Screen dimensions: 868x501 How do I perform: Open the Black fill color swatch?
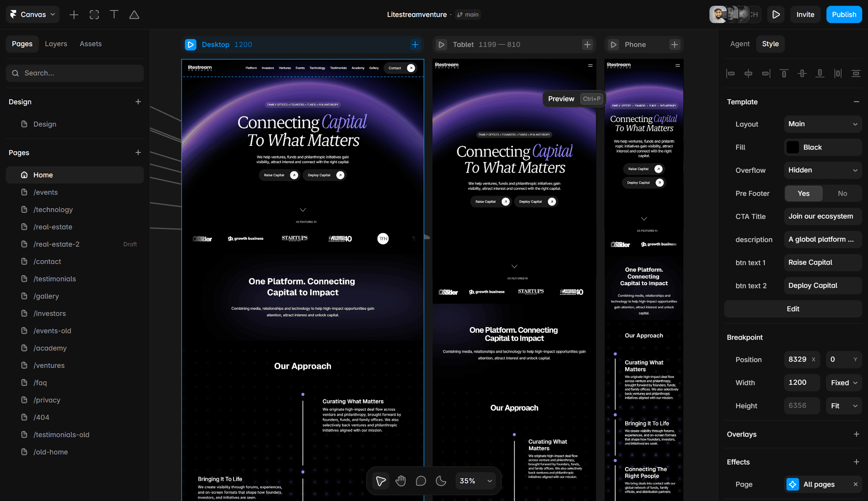(x=793, y=147)
